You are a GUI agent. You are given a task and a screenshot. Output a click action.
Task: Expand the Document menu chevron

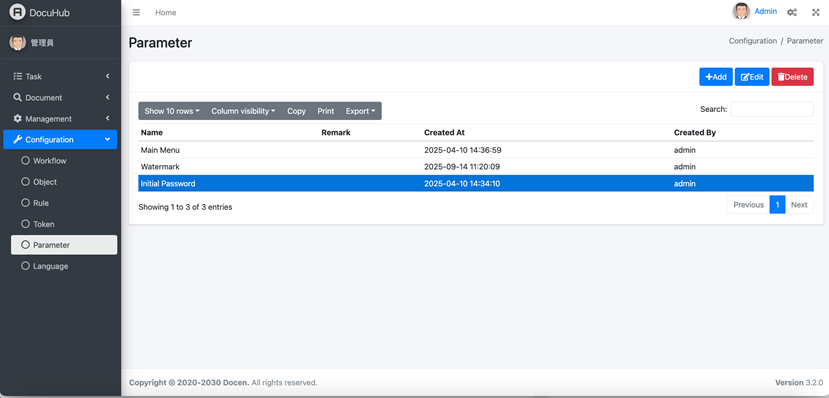click(x=107, y=97)
